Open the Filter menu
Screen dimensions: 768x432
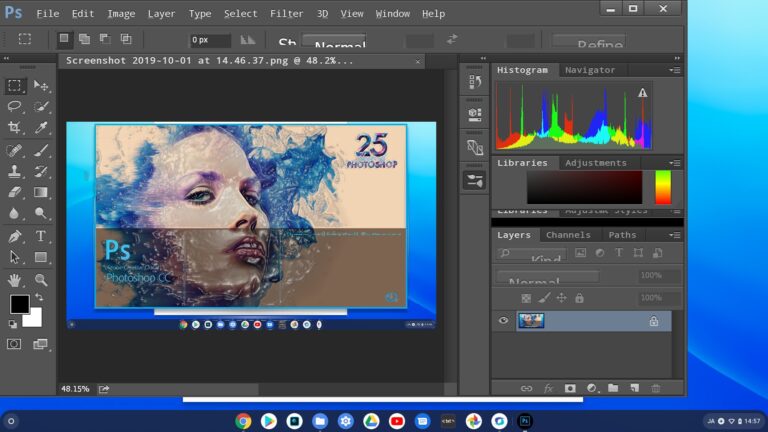point(287,14)
